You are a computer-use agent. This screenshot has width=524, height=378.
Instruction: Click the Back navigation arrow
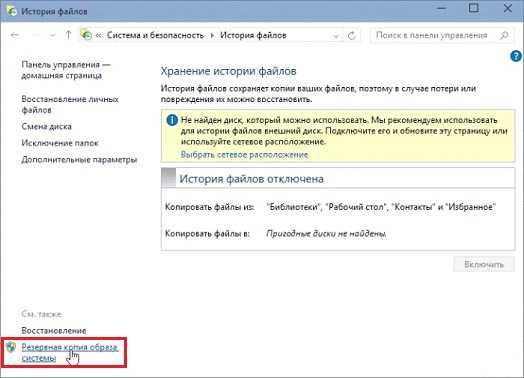click(15, 35)
